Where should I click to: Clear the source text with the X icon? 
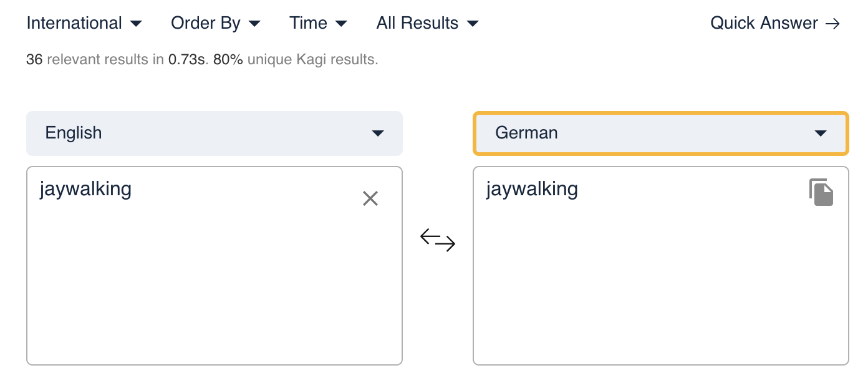[370, 198]
